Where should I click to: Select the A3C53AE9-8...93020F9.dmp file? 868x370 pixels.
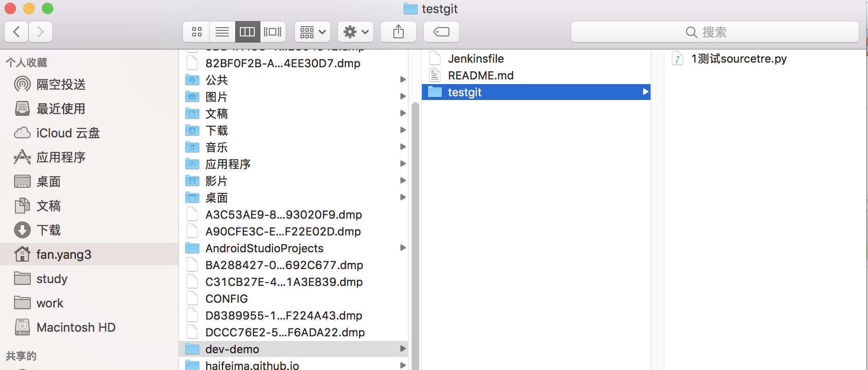coord(294,214)
